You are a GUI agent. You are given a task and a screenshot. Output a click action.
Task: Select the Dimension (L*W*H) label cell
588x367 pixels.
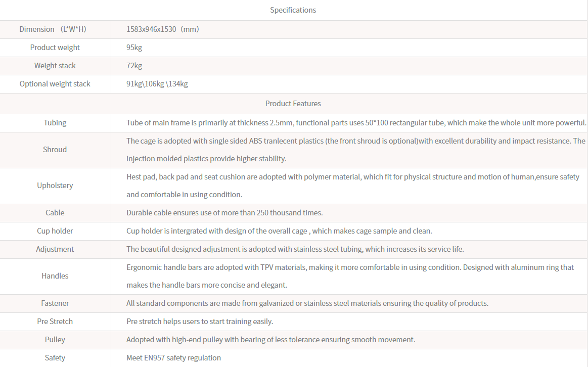tap(53, 29)
